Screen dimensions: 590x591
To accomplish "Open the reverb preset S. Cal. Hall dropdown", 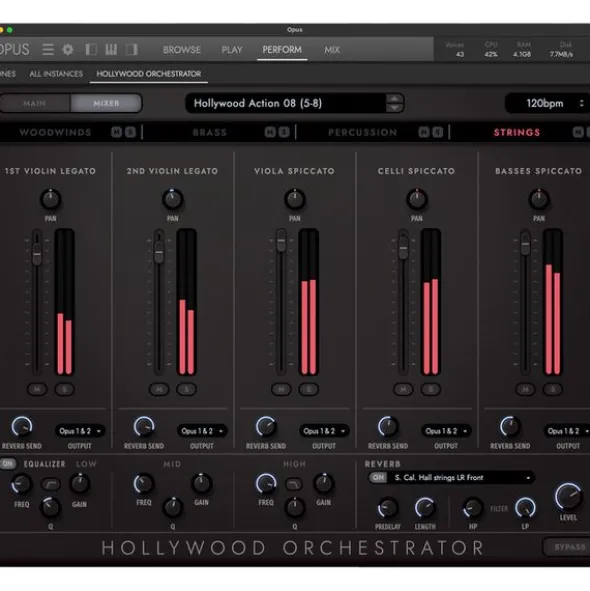I will (x=461, y=478).
